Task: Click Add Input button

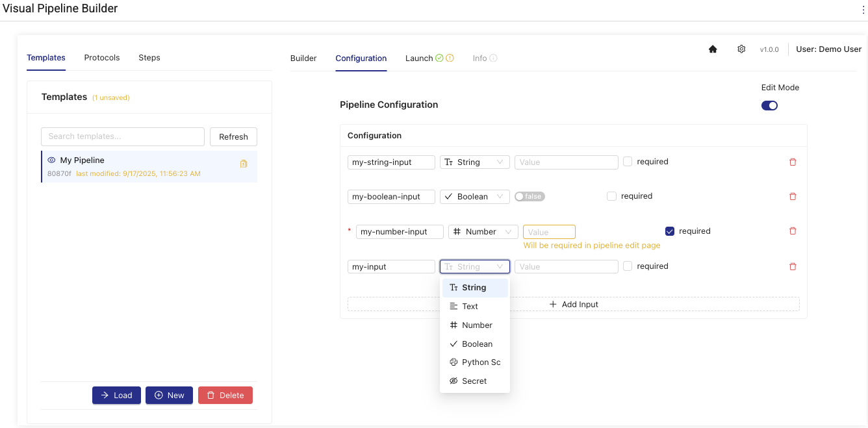Action: pos(573,304)
